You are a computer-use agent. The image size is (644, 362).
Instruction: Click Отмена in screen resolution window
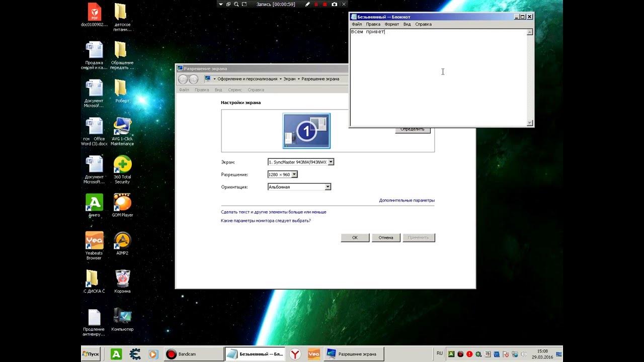[x=386, y=238]
